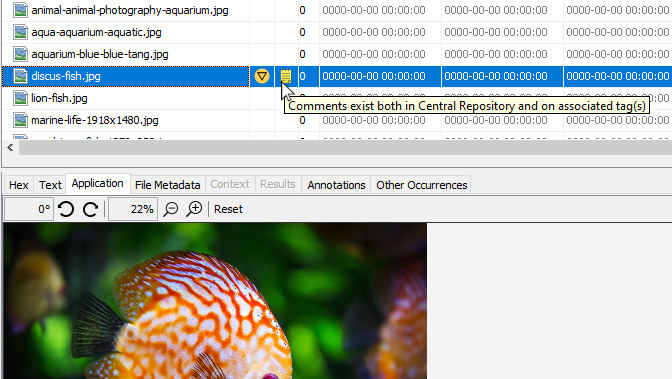This screenshot has height=379, width=672.
Task: Click the yellow score triangle icon on discus-fish.jpg
Action: pos(261,76)
